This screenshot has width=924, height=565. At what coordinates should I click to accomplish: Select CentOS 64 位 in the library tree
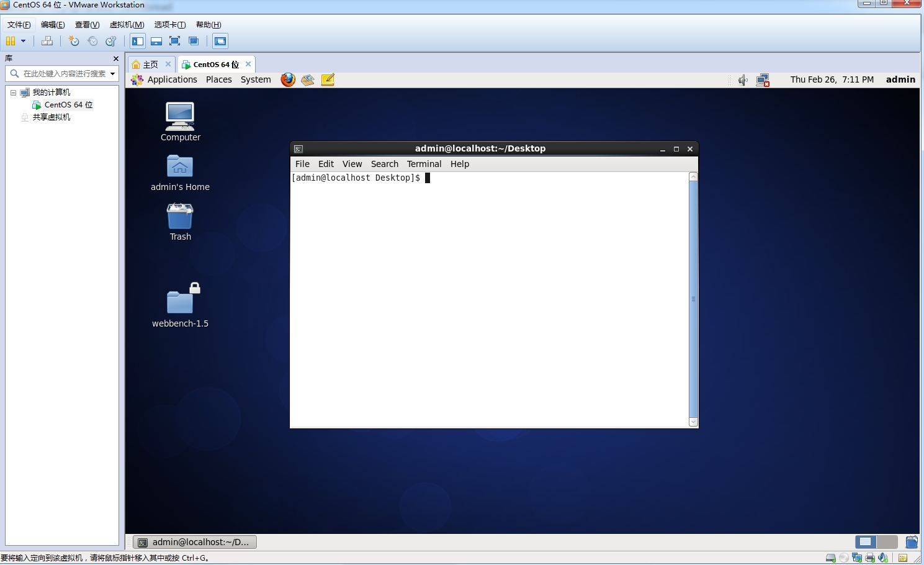(x=68, y=105)
